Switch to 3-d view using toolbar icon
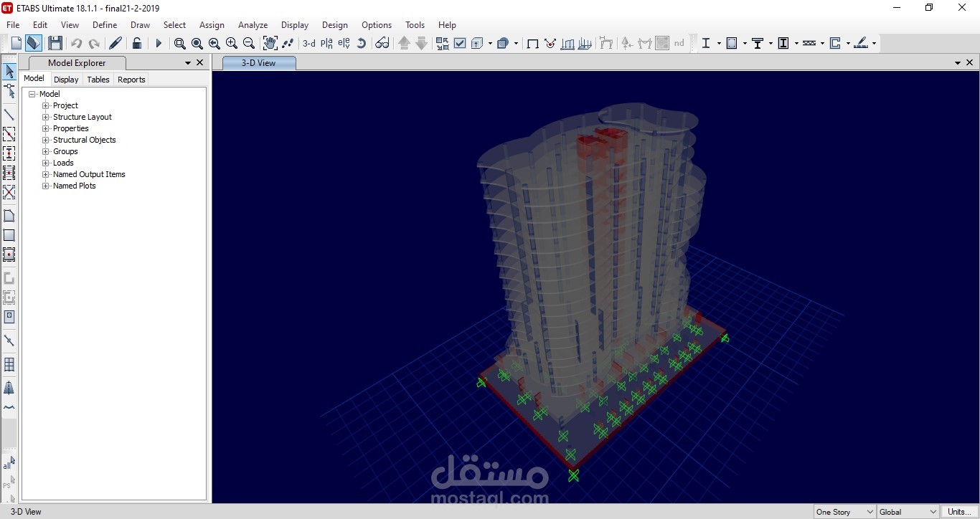 [x=309, y=43]
